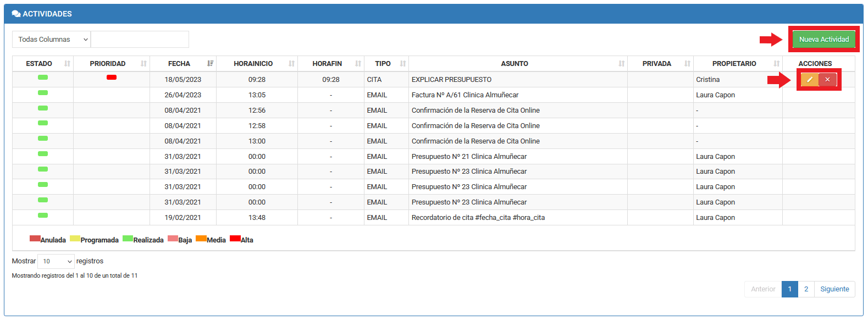Click the Realizada legend color swatch
Viewport: 868px width, 320px height.
(x=128, y=239)
